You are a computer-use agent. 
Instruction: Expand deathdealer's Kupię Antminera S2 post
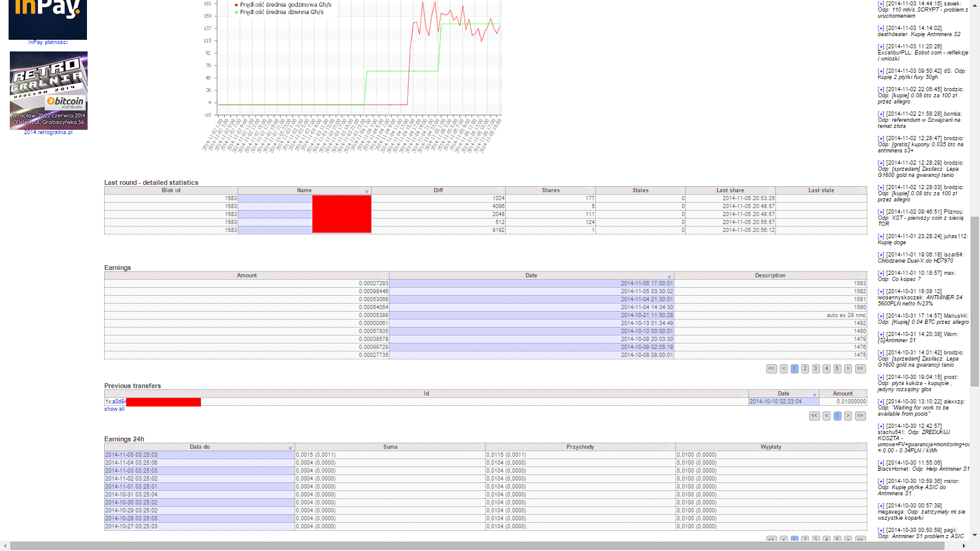click(881, 28)
